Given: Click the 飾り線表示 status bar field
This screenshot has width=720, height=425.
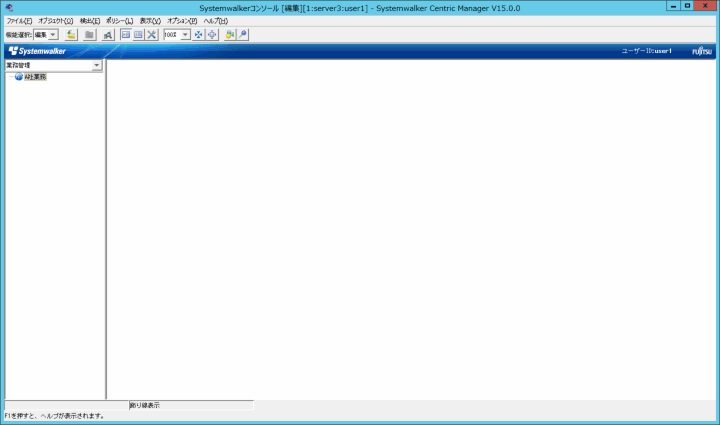Looking at the screenshot, I should pyautogui.click(x=191, y=405).
